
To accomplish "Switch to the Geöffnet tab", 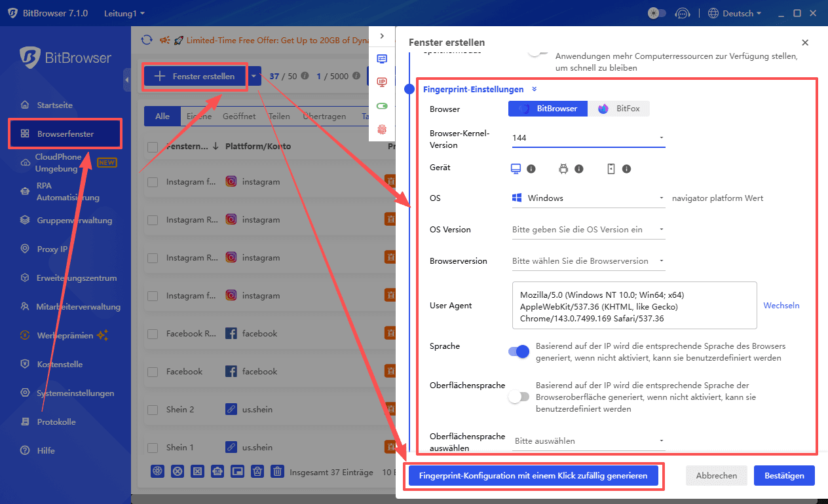I will point(239,116).
